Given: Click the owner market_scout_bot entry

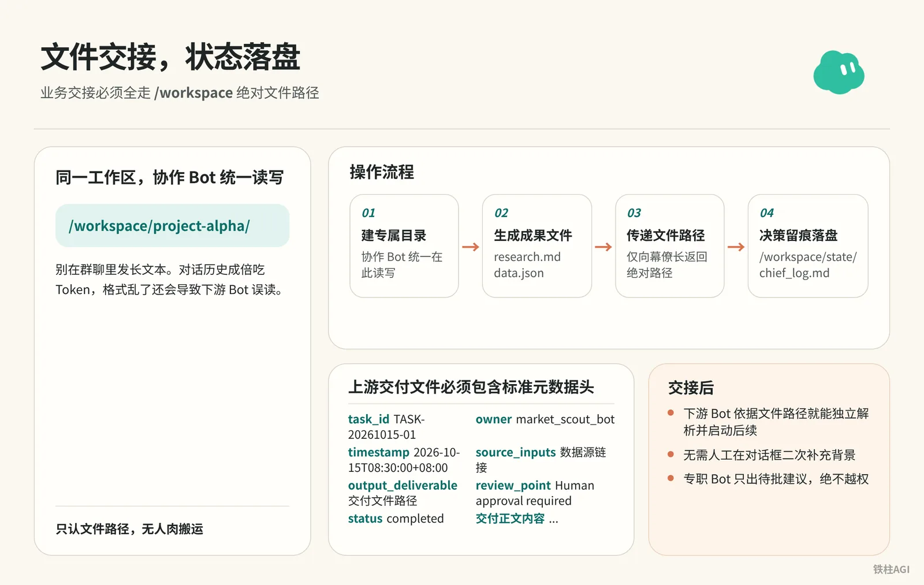Looking at the screenshot, I should click(545, 419).
